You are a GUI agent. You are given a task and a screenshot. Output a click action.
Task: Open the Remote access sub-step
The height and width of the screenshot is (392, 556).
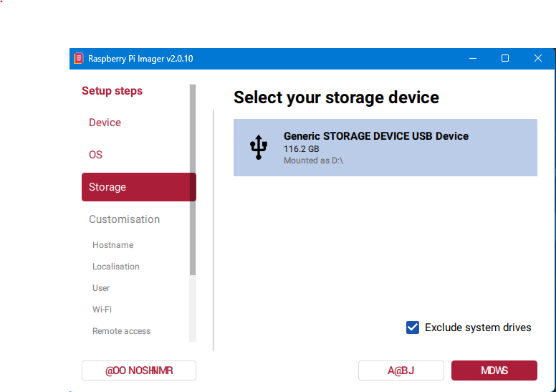121,331
